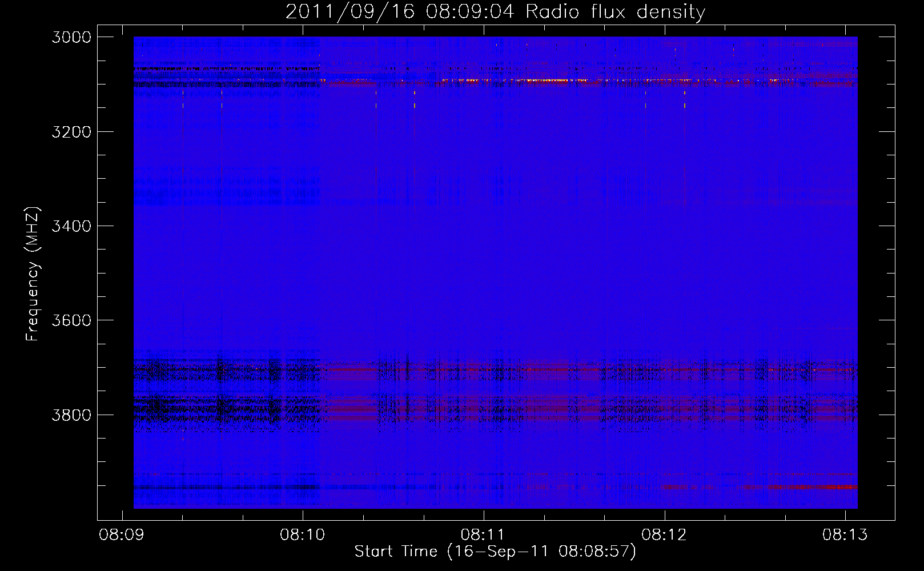
Task: Click the 'Start Time (16-Sep-11 08:08:57)' axis label
Action: (x=495, y=552)
